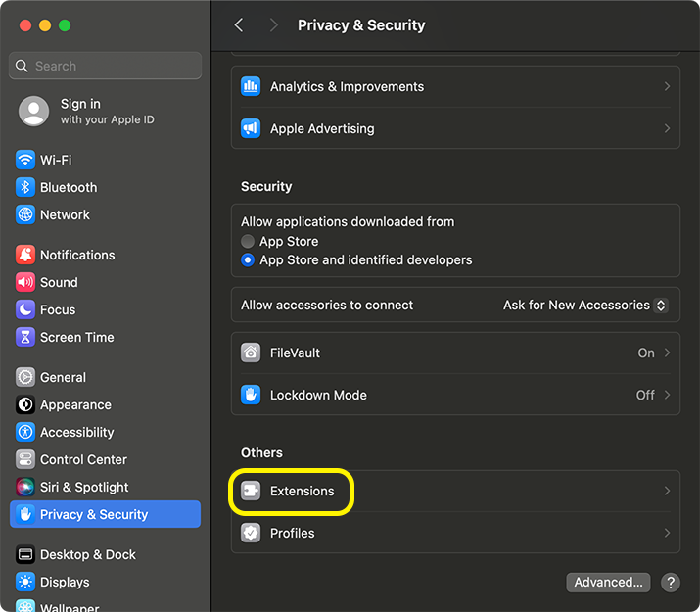Click the Advanced... button
This screenshot has width=700, height=612.
tap(608, 582)
